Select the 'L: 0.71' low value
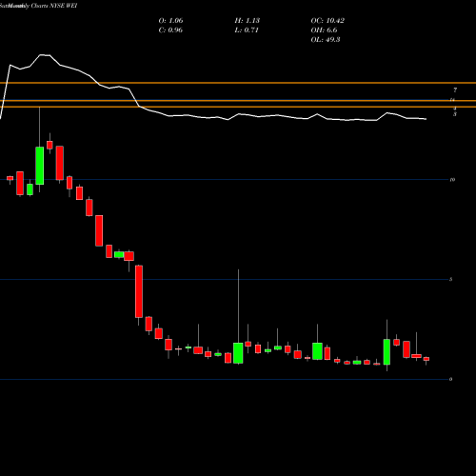The width and height of the screenshot is (476, 476). point(247,30)
